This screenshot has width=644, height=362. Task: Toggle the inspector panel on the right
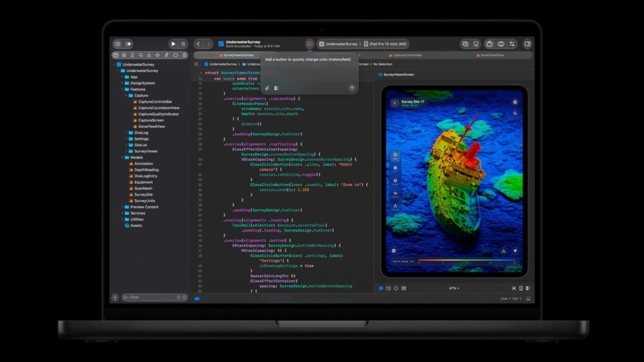pyautogui.click(x=527, y=44)
